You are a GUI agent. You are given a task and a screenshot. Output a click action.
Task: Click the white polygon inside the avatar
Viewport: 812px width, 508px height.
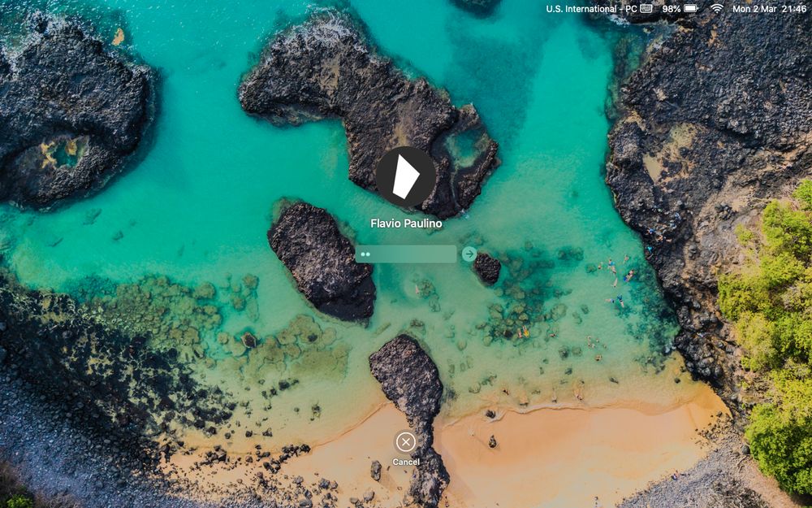pyautogui.click(x=405, y=176)
